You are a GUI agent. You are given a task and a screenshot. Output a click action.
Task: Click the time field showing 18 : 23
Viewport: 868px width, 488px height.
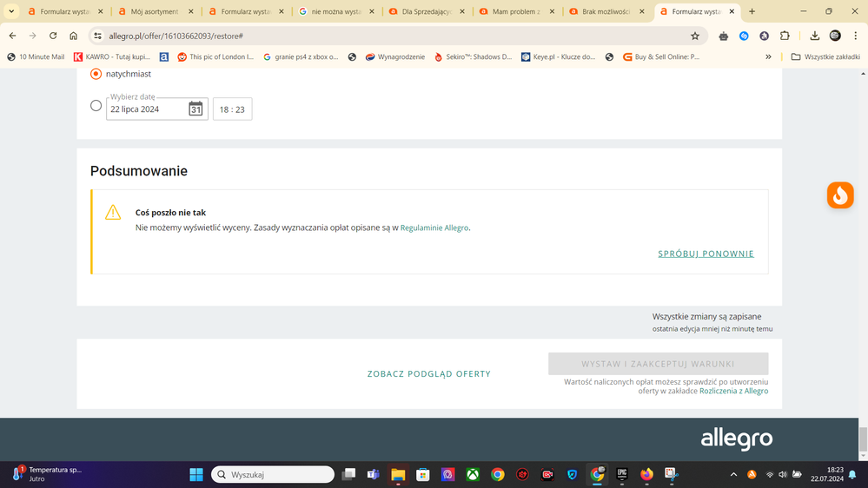[232, 109]
